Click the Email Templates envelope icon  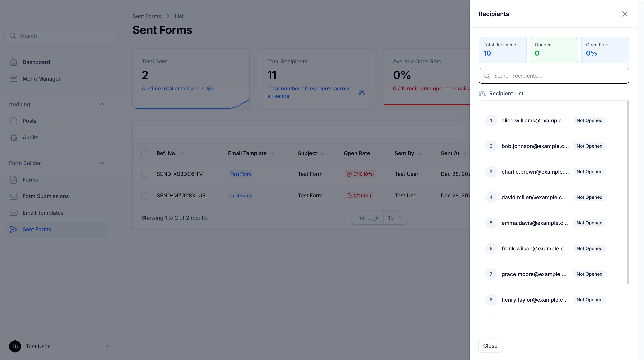point(14,213)
